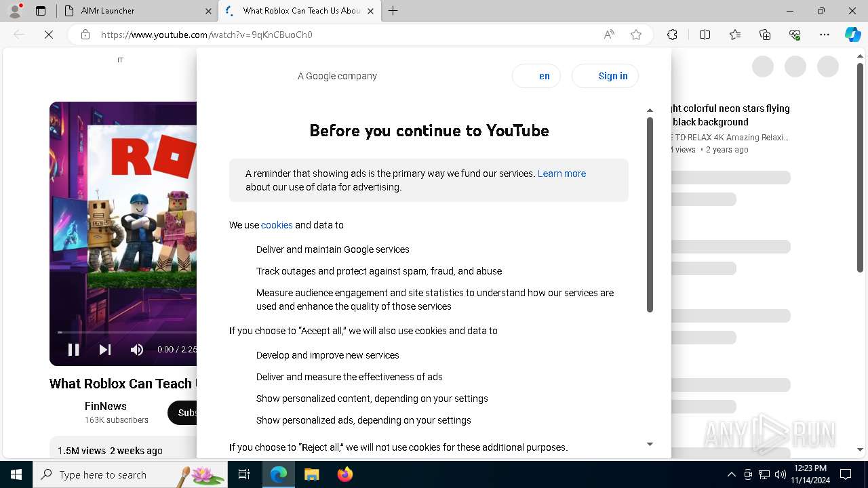Add this page to favorites star
The width and height of the screenshot is (868, 488).
tap(636, 35)
